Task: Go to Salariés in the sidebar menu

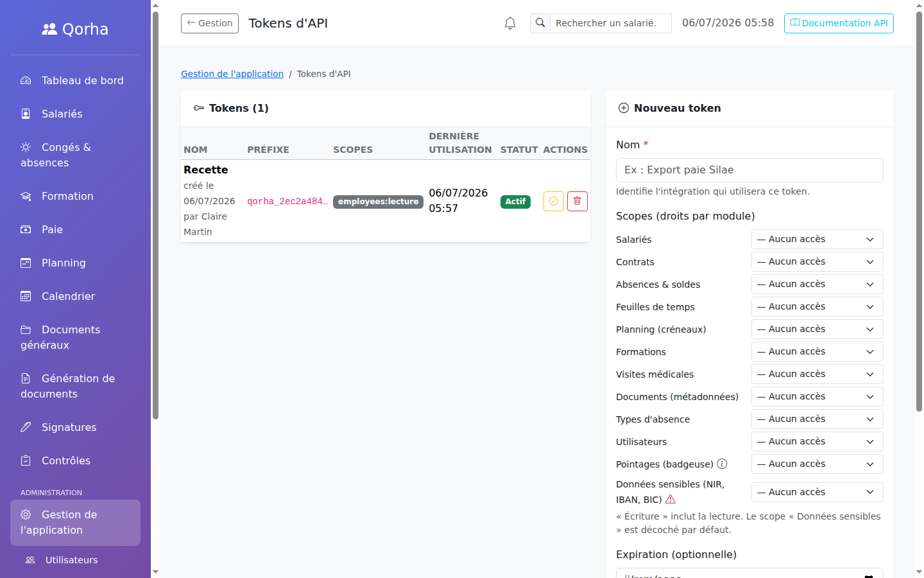Action: click(75, 114)
